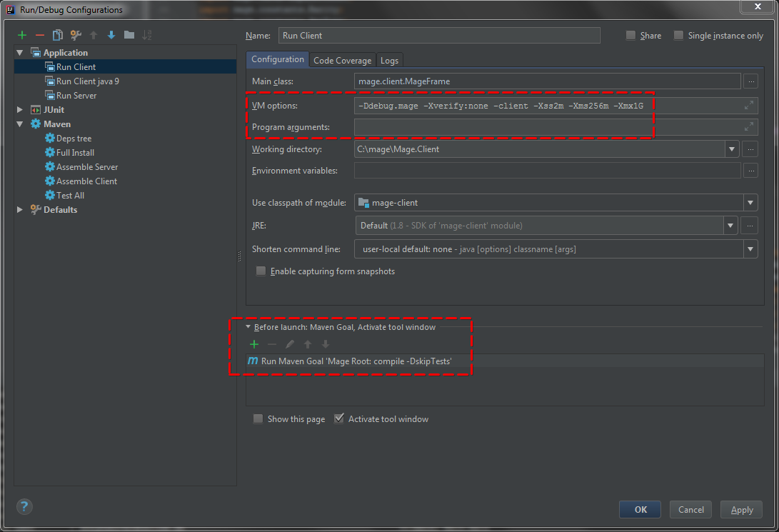Viewport: 779px width, 532px height.
Task: Copy the selected configuration
Action: pos(58,35)
